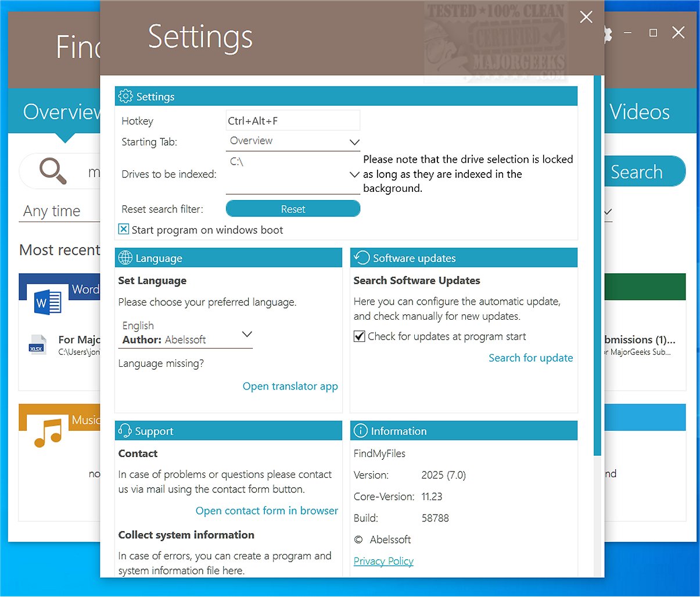Open the language selection dropdown
This screenshot has height=597, width=700.
click(x=186, y=334)
